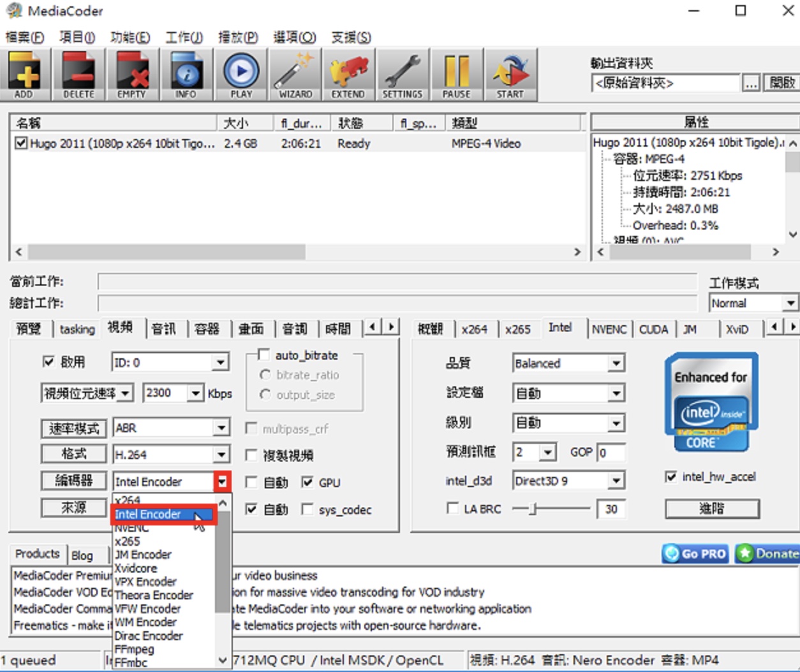Open the 檔案(F) menu
This screenshot has height=672, width=800.
(25, 37)
